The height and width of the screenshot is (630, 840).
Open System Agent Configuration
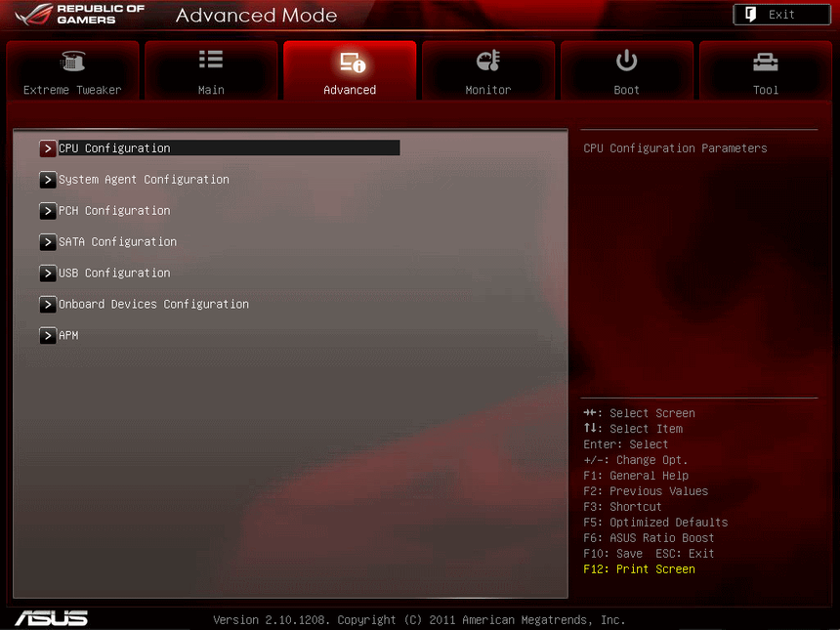click(144, 180)
